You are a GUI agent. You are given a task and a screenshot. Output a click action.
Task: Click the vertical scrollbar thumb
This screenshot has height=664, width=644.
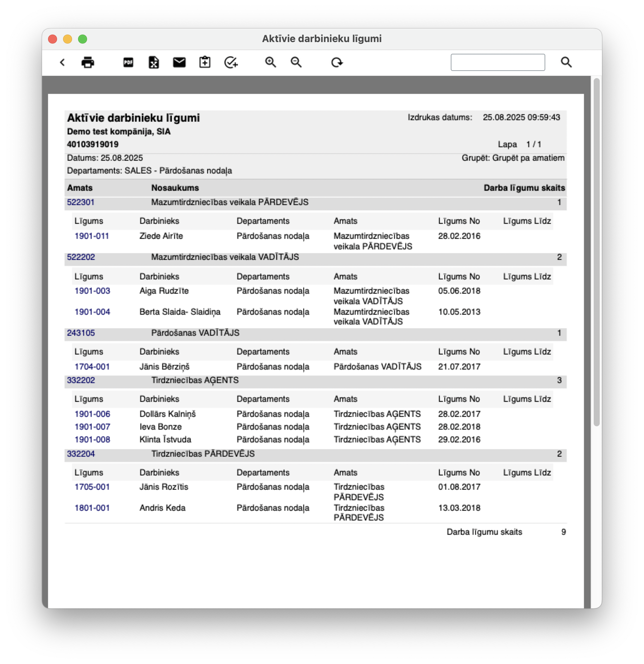pyautogui.click(x=596, y=252)
